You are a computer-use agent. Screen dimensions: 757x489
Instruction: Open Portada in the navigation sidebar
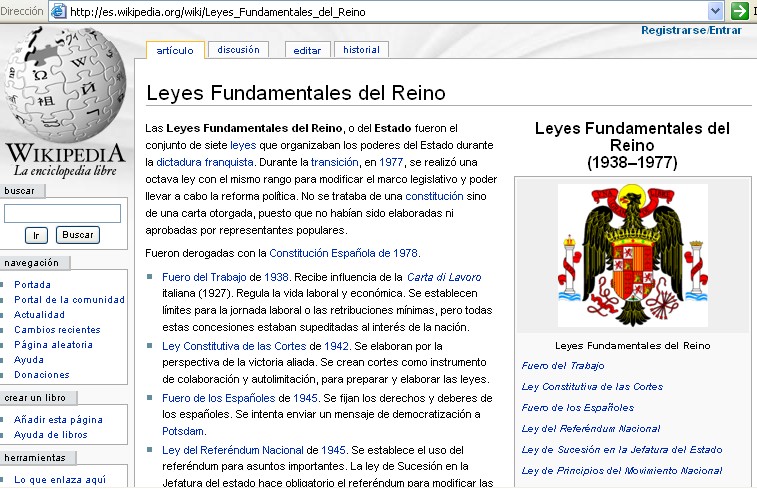coord(32,284)
